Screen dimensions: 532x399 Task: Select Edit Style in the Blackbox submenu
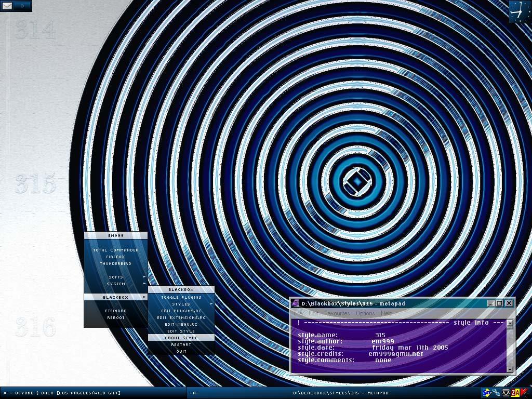tap(181, 331)
